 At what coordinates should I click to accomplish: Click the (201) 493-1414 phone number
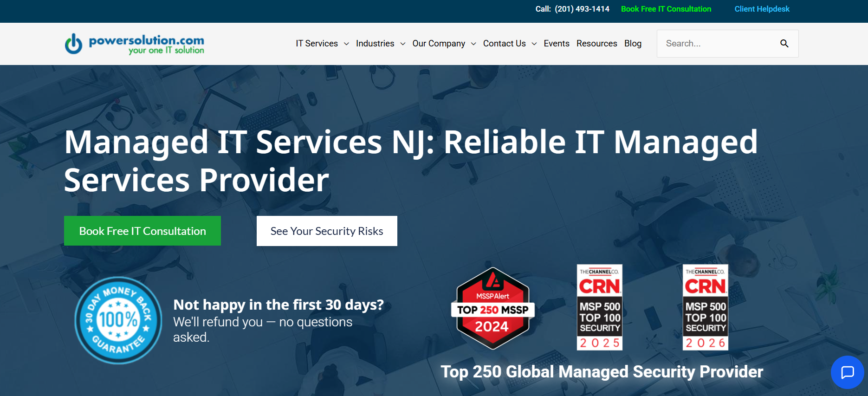(582, 9)
